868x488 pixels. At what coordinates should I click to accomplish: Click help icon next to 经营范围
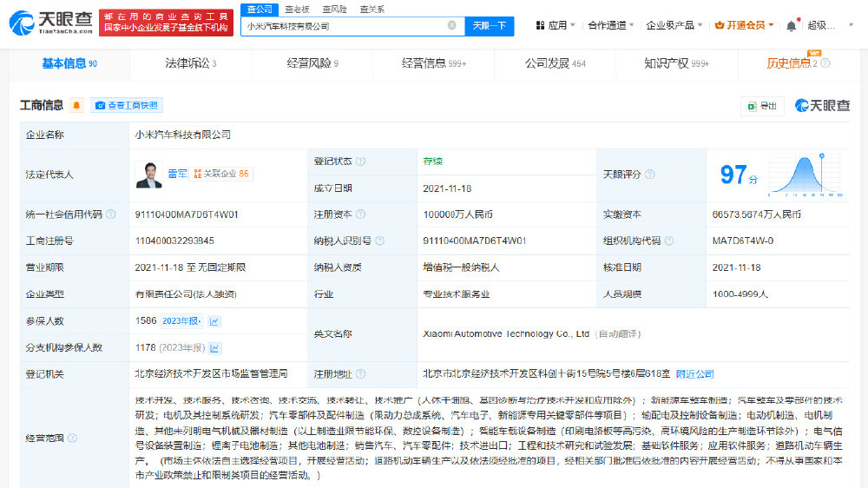pyautogui.click(x=73, y=439)
